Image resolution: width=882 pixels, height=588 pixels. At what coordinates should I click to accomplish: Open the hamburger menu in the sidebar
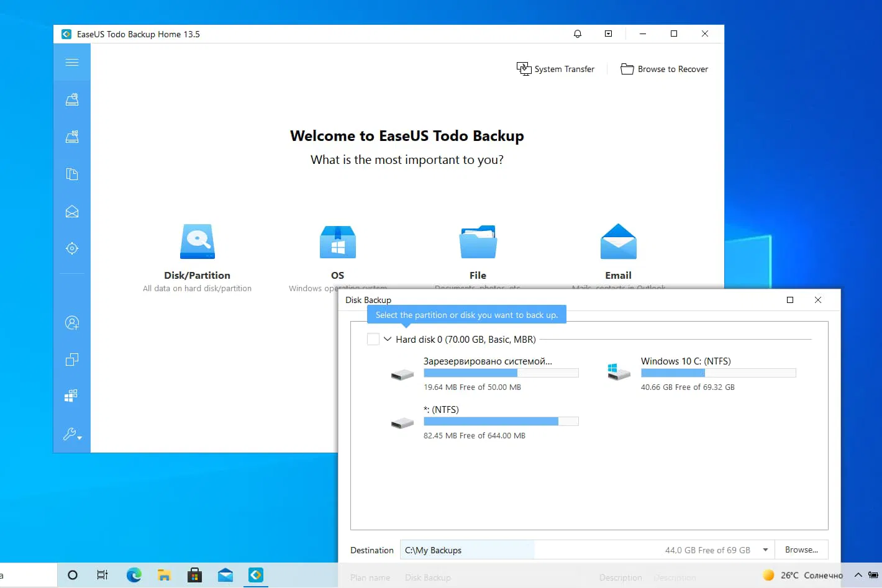tap(72, 62)
